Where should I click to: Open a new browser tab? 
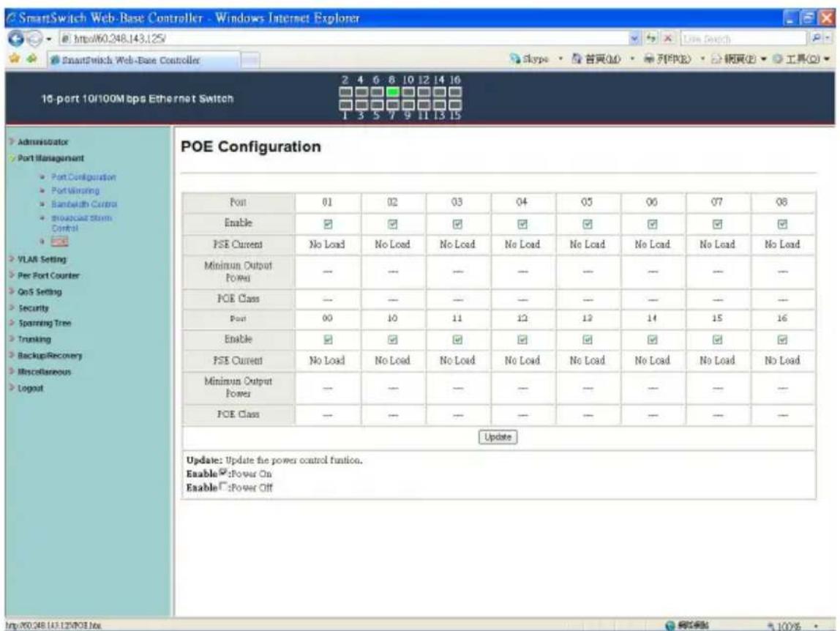(250, 60)
